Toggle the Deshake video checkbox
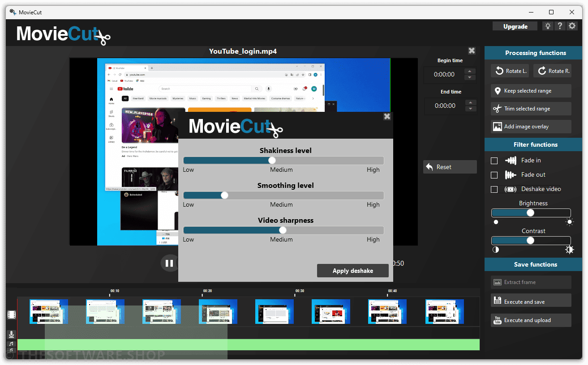Viewport: 588px width, 365px height. 494,189
